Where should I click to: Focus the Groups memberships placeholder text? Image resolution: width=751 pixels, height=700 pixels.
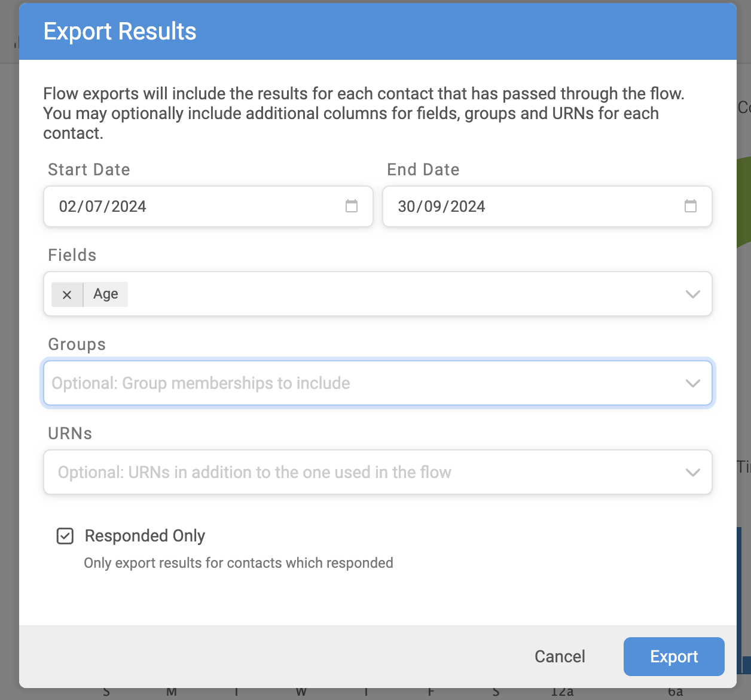pos(201,384)
